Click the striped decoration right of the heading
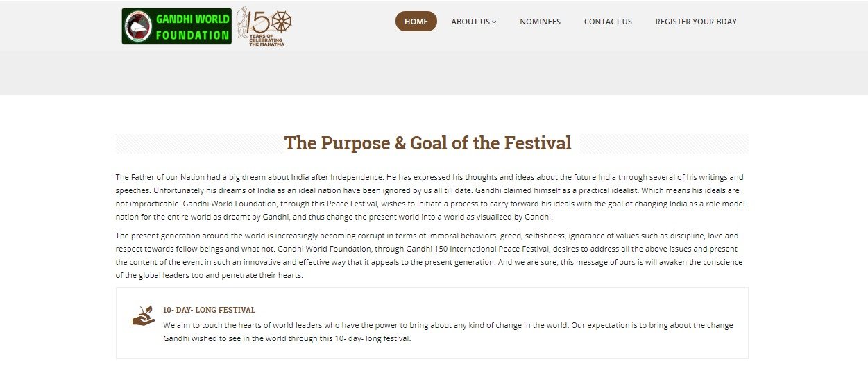The image size is (868, 371). point(664,144)
